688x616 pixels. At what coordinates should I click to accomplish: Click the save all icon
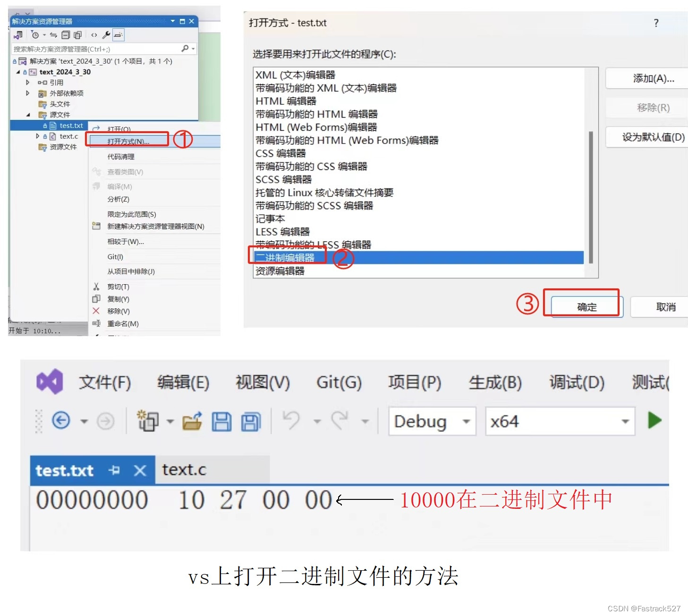coord(251,421)
